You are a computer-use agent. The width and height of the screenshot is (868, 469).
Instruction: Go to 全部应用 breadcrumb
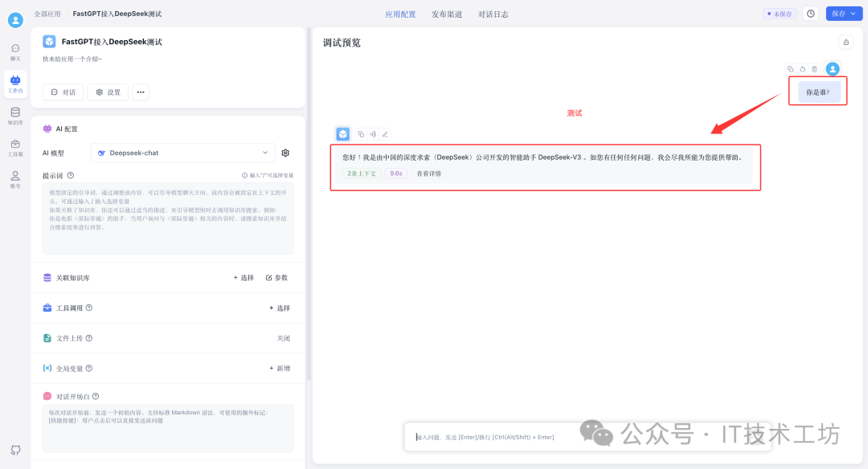47,14
